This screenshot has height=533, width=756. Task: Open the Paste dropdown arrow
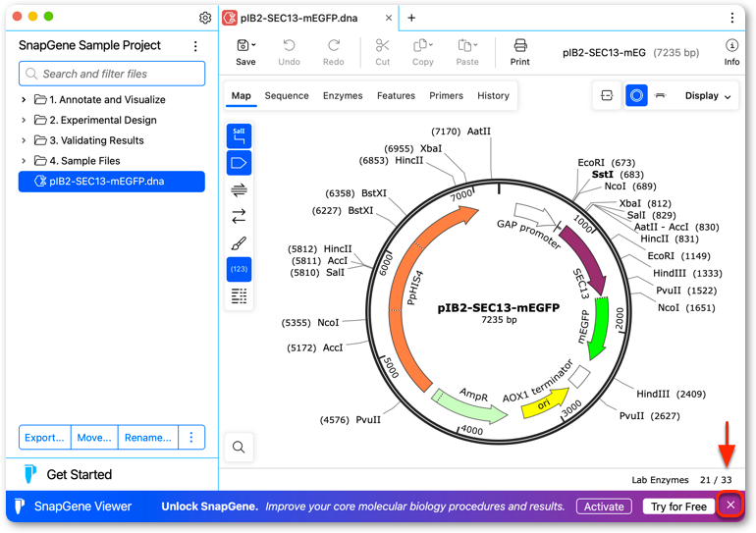coord(475,45)
